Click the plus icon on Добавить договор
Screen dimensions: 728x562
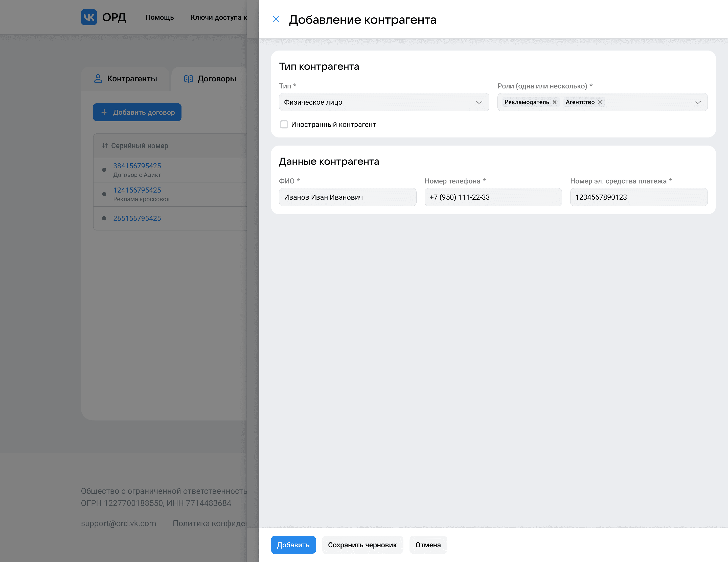coord(104,112)
